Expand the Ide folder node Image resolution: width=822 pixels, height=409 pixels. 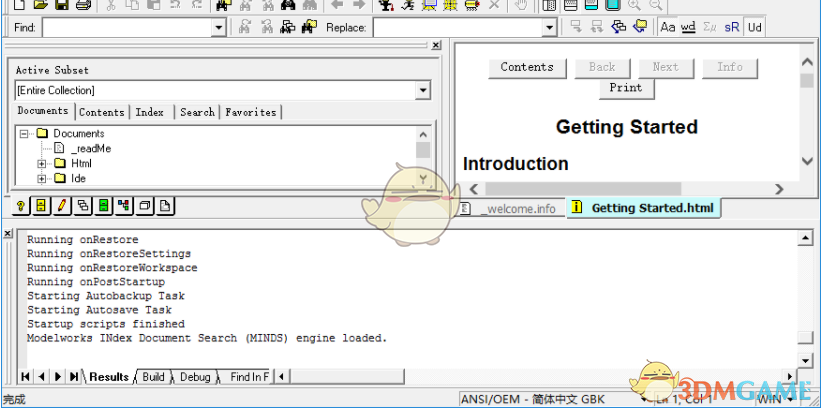pyautogui.click(x=41, y=178)
